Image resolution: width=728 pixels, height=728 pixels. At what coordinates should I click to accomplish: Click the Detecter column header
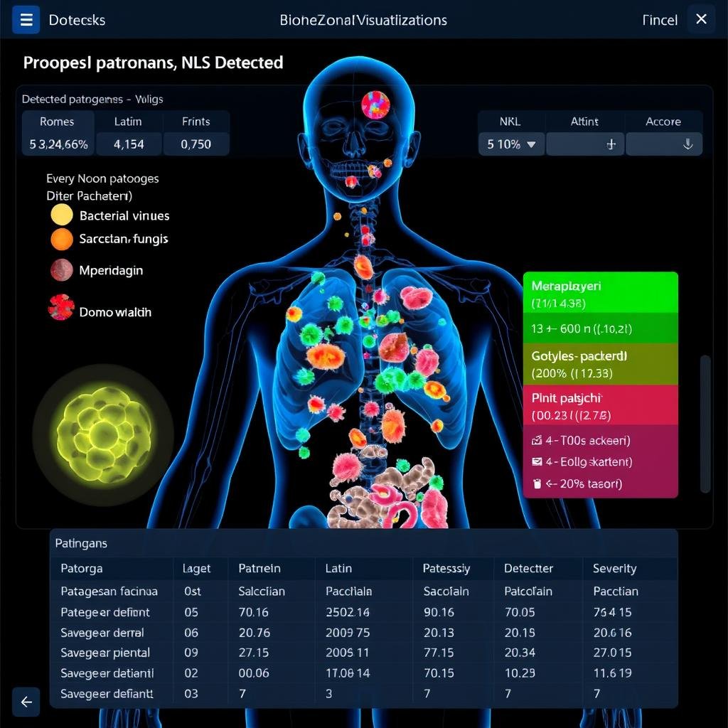tap(528, 568)
